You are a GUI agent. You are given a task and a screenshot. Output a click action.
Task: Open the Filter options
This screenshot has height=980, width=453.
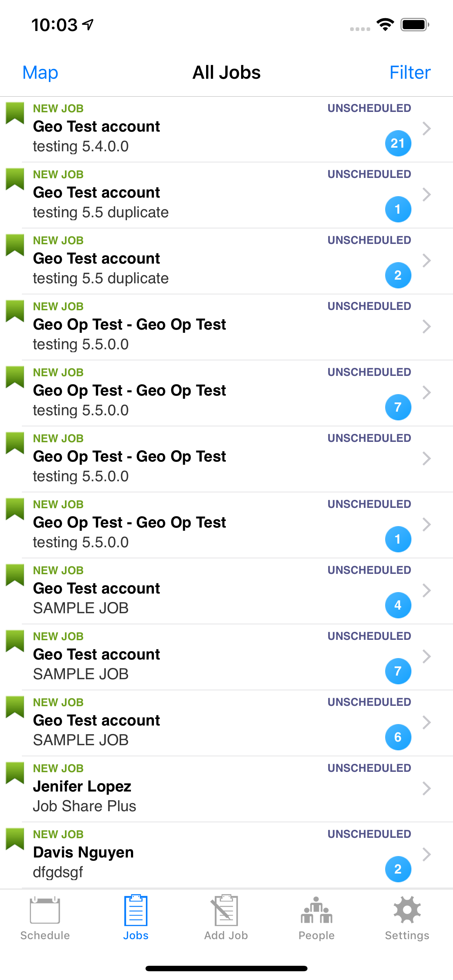410,72
